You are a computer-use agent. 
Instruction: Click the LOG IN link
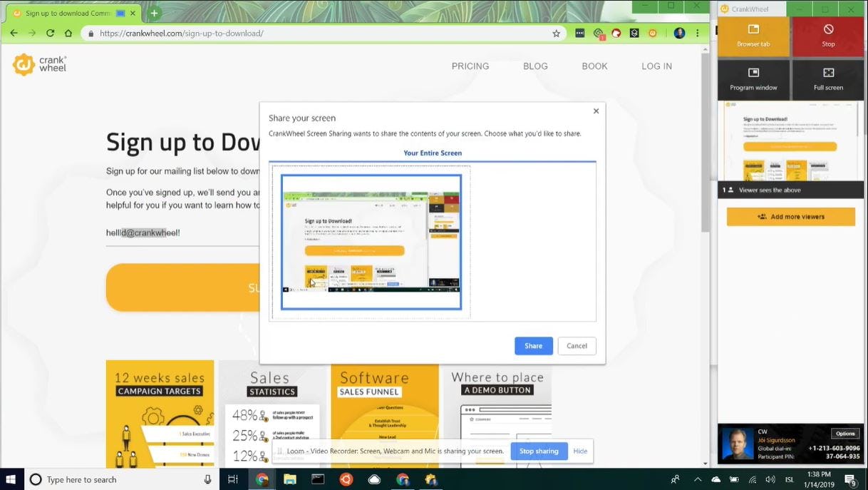coord(656,66)
